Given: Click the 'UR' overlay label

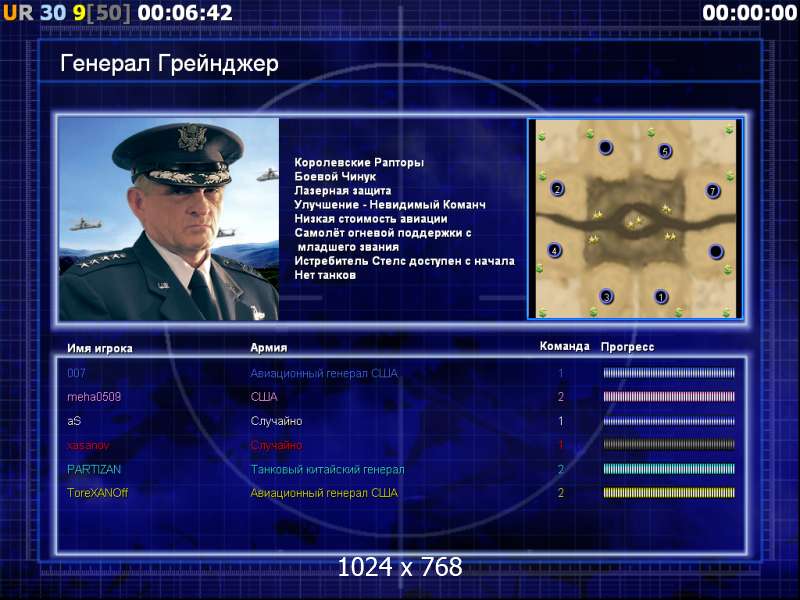Looking at the screenshot, I should click(18, 13).
